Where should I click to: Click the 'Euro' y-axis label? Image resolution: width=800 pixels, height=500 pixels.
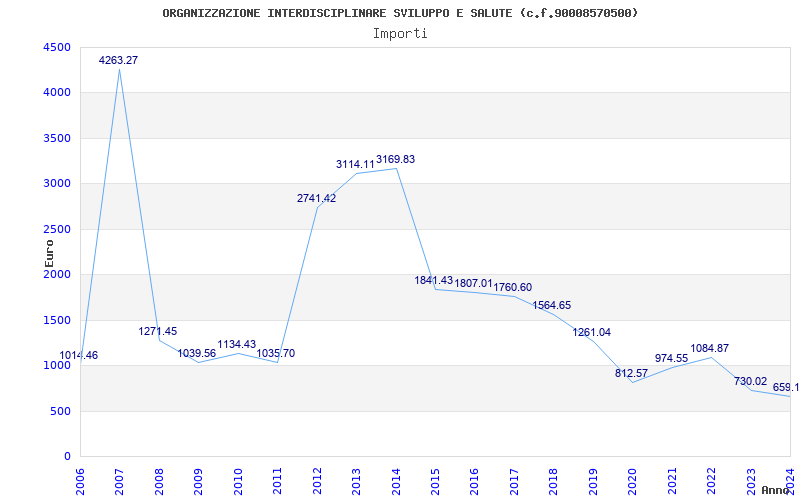[49, 254]
